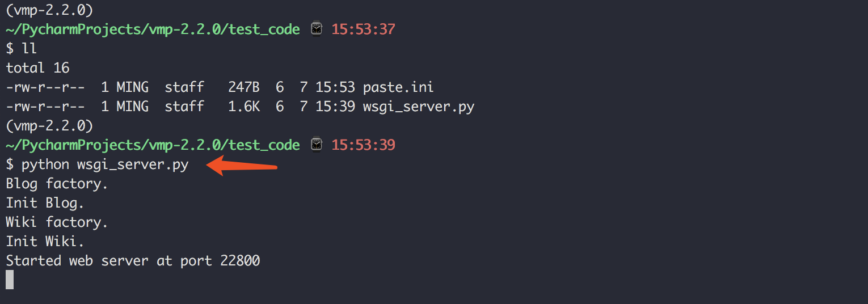The height and width of the screenshot is (304, 868).
Task: Click the red 15:53:39 timestamp
Action: point(363,145)
